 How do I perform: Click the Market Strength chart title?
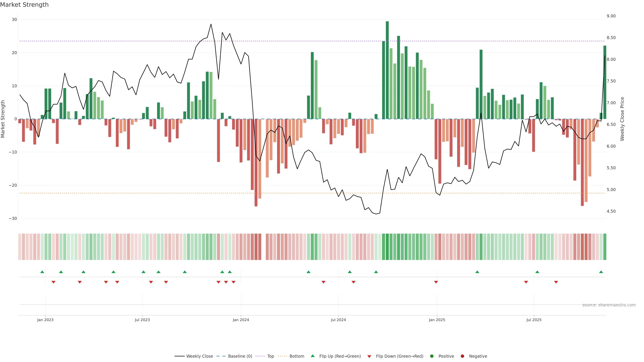[x=24, y=5]
